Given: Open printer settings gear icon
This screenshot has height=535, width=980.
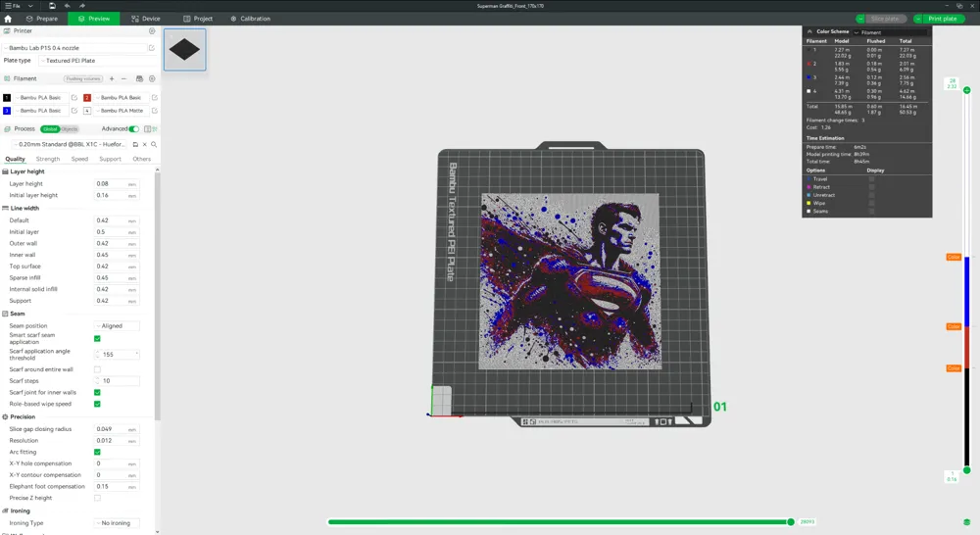Looking at the screenshot, I should tap(151, 31).
